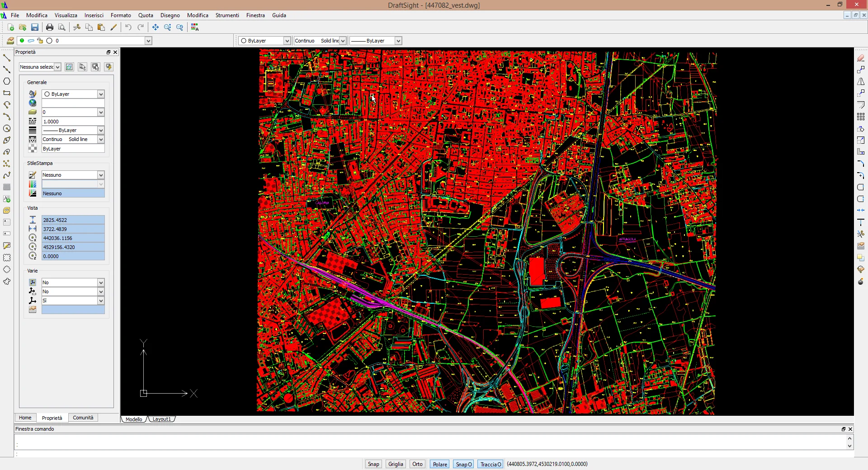
Task: Toggle layer 0 lock icon
Action: tap(40, 41)
